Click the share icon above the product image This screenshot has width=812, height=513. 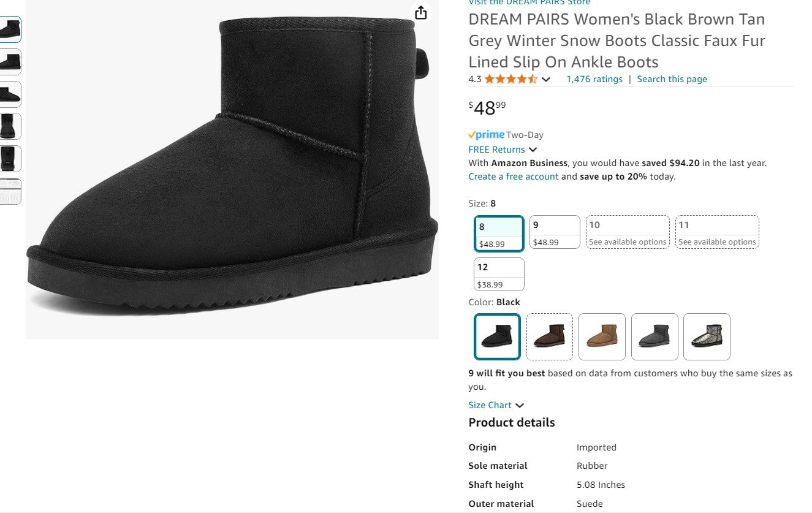[x=420, y=12]
